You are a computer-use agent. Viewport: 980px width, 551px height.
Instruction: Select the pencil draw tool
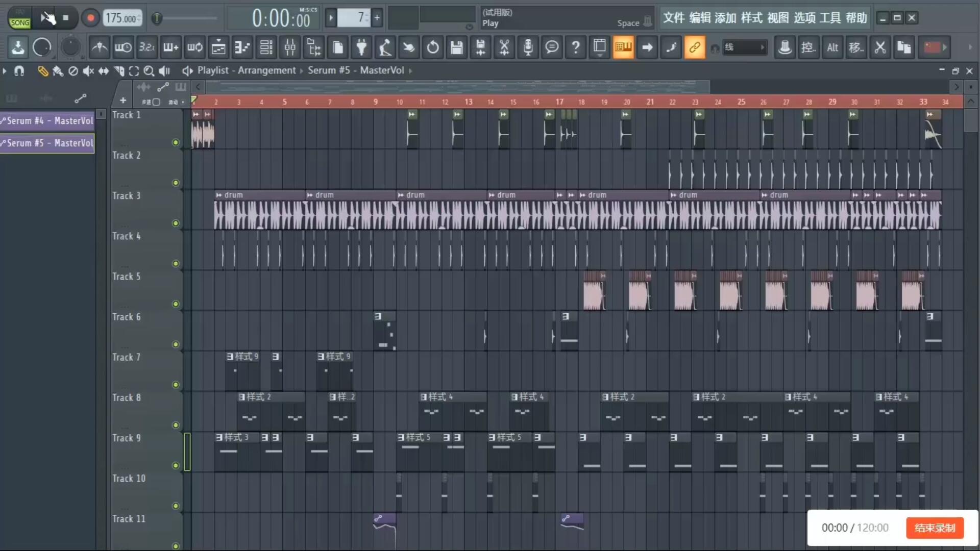coord(43,71)
